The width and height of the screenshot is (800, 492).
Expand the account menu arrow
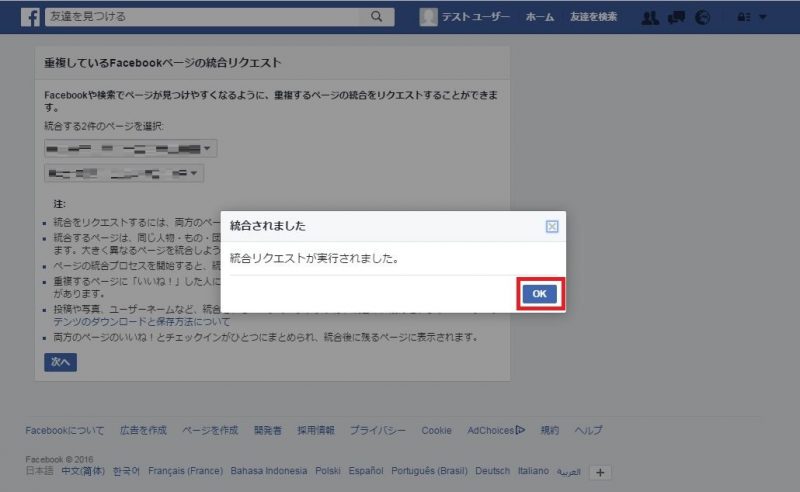(x=764, y=17)
